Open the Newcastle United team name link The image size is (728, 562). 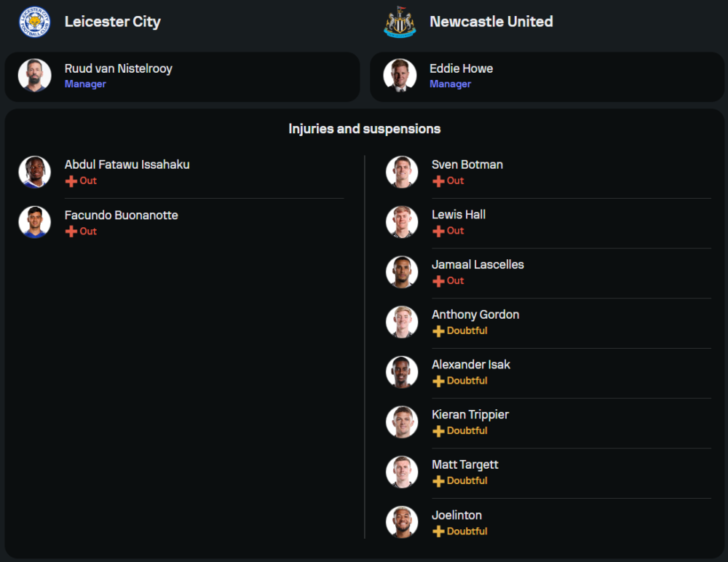click(x=491, y=22)
